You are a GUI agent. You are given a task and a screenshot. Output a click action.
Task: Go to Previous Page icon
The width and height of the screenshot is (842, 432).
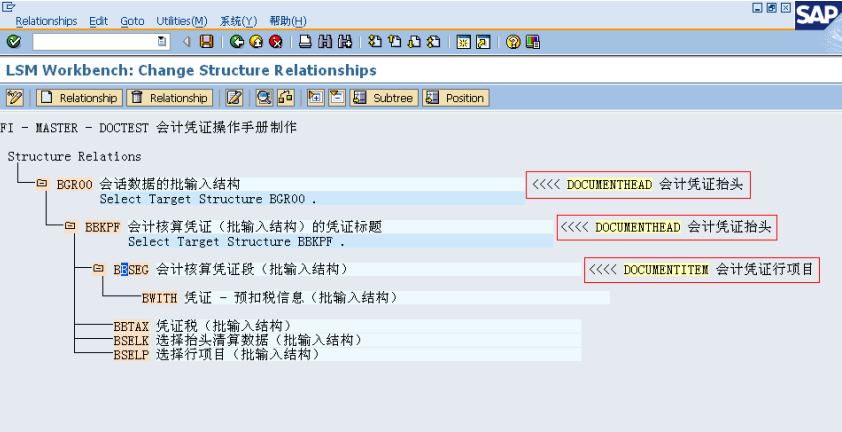[395, 42]
